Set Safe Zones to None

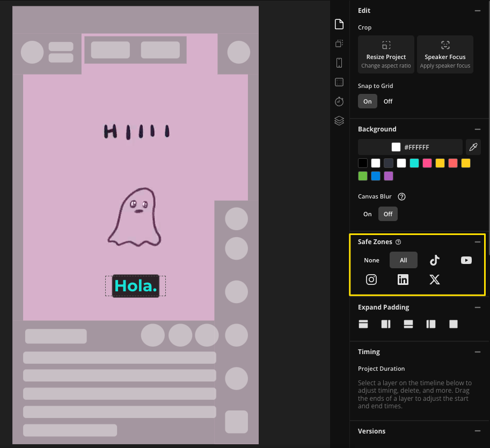[371, 260]
